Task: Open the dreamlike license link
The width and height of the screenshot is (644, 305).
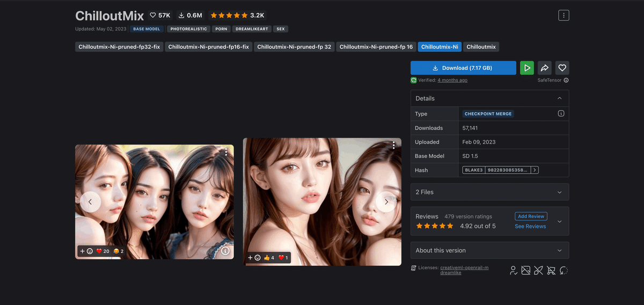Action: [x=451, y=273]
